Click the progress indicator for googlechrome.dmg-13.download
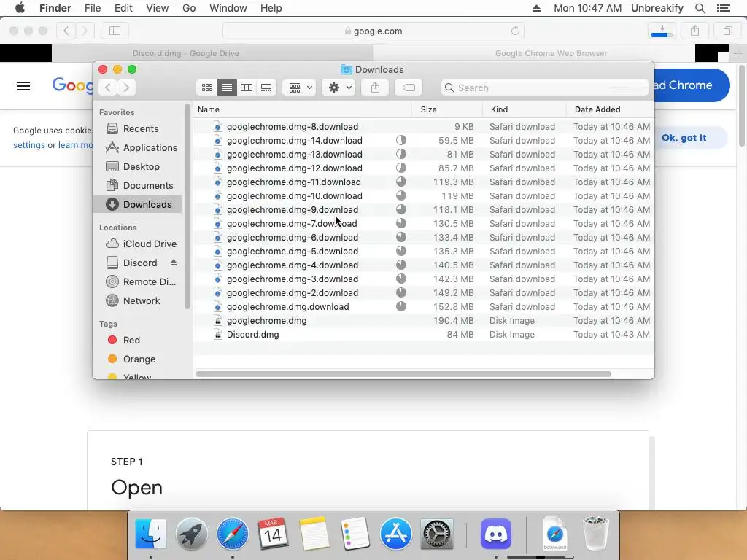The height and width of the screenshot is (560, 747). click(401, 154)
